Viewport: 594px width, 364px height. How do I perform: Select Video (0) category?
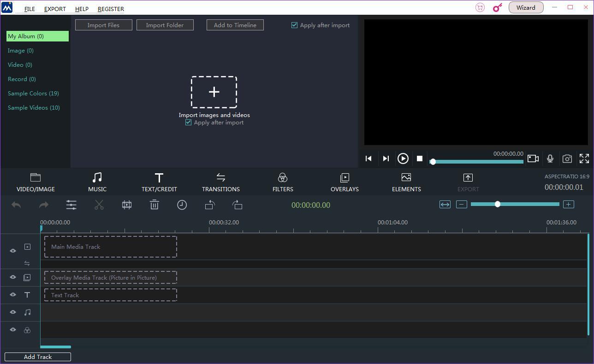[x=20, y=65]
